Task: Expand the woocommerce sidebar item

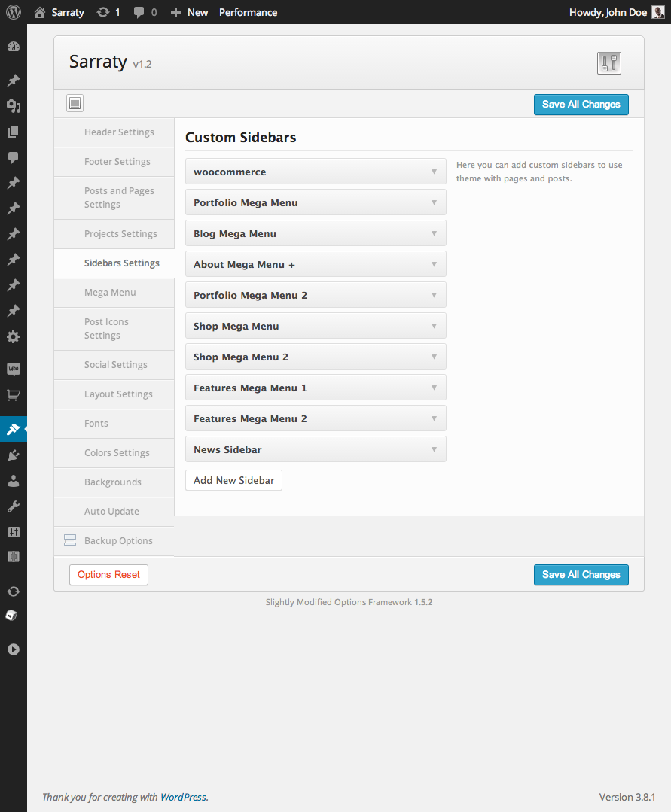Action: click(434, 172)
